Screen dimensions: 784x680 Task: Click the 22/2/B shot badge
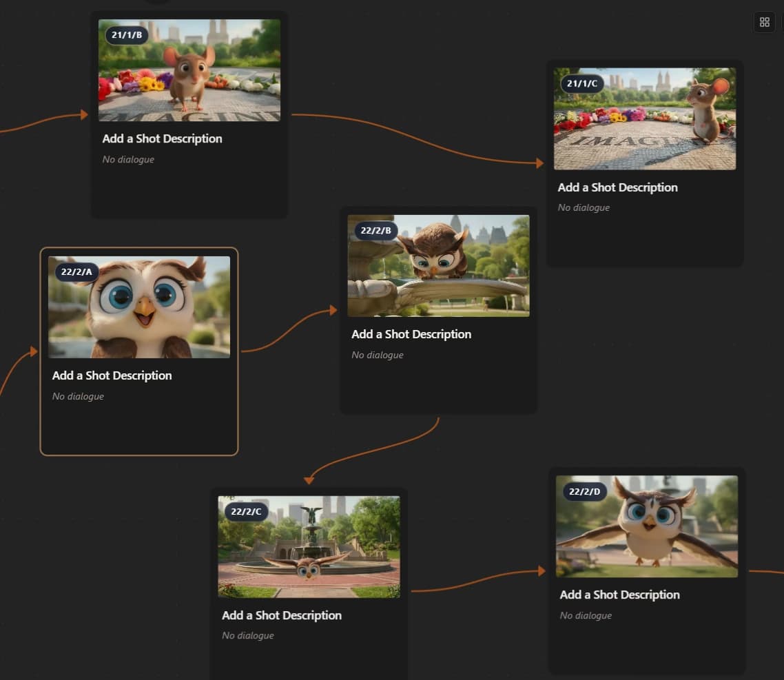(x=375, y=231)
